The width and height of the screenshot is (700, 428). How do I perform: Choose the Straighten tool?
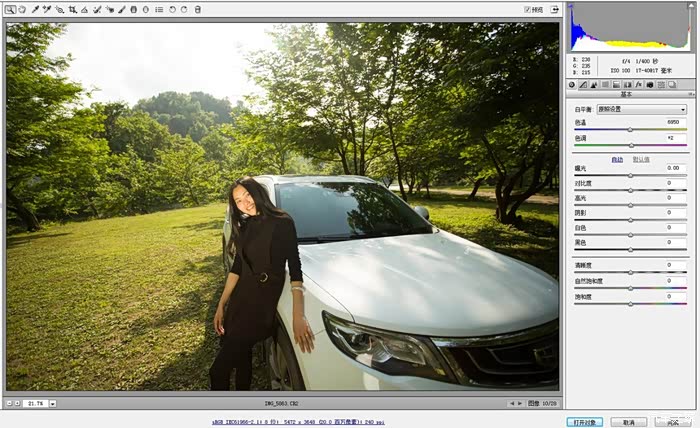84,9
